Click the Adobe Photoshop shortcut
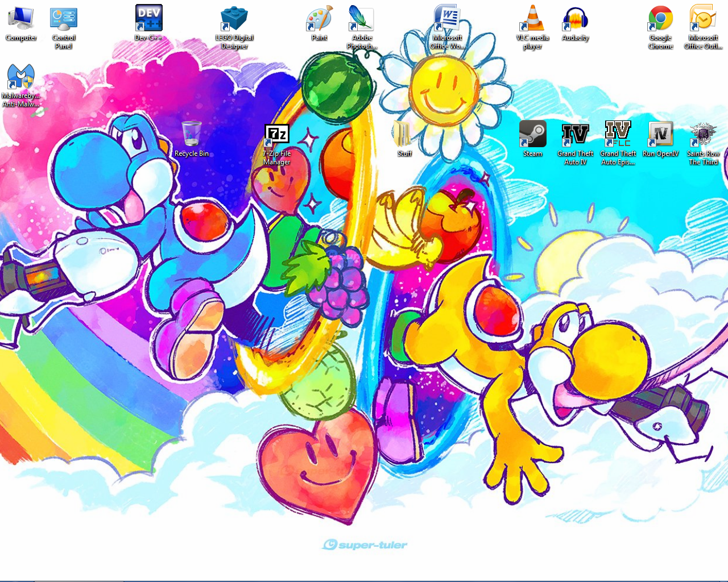This screenshot has height=582, width=728. click(x=362, y=19)
